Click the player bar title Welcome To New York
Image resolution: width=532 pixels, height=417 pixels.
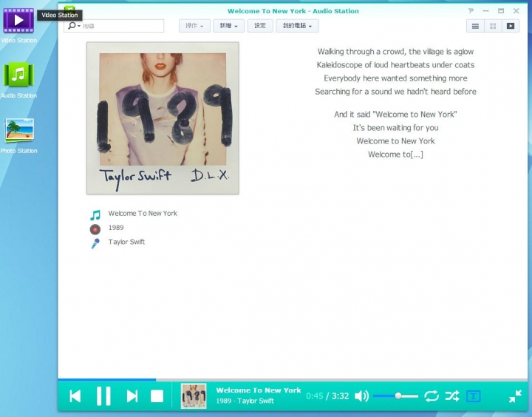[259, 390]
